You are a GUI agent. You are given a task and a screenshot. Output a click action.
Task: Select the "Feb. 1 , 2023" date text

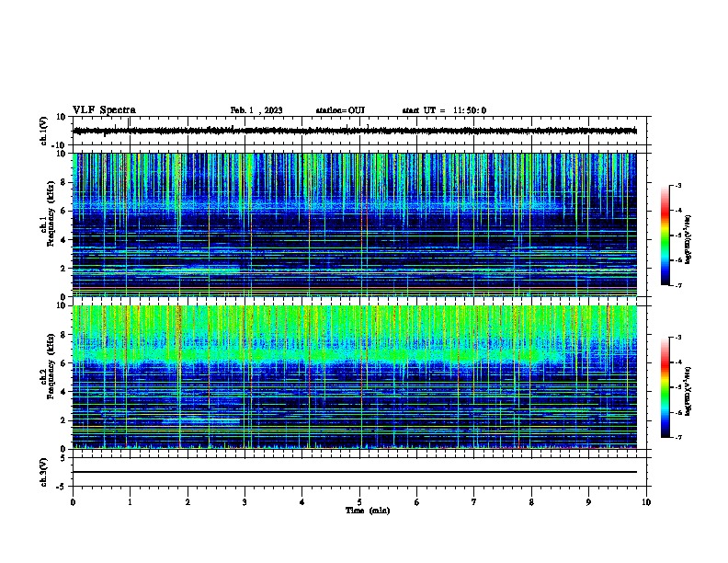click(x=256, y=110)
